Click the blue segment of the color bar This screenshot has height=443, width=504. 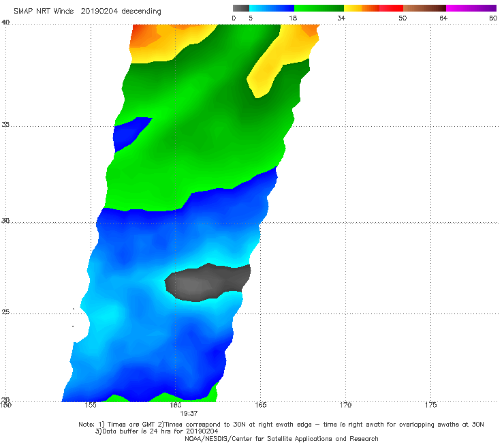click(272, 8)
